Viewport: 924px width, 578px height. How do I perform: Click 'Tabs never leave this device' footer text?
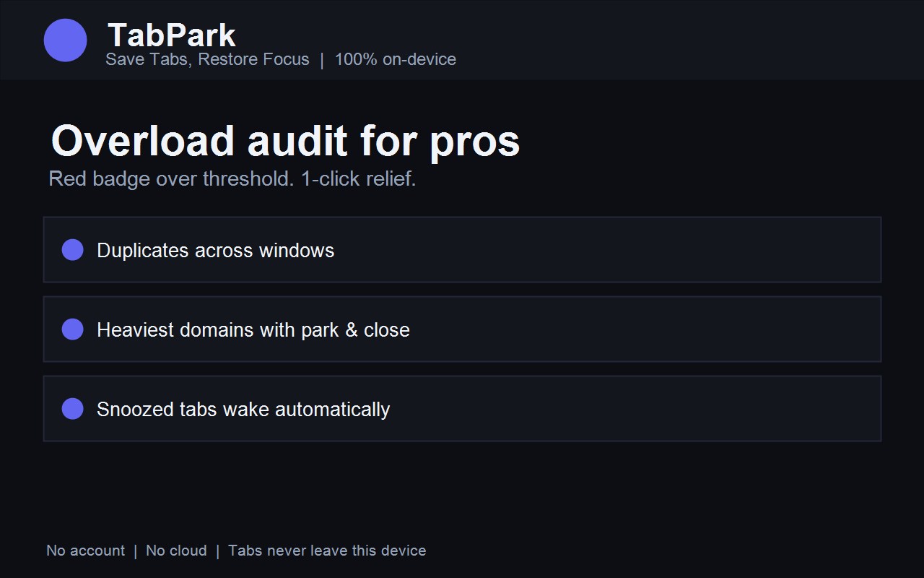[327, 551]
